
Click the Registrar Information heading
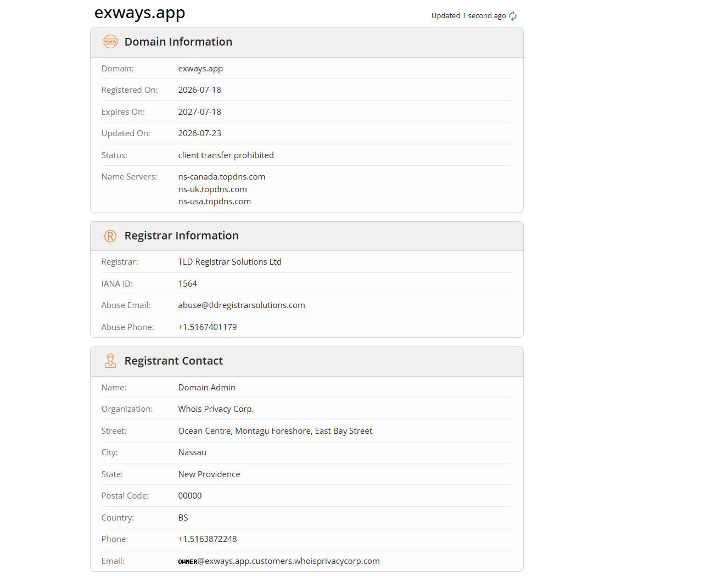pyautogui.click(x=182, y=236)
